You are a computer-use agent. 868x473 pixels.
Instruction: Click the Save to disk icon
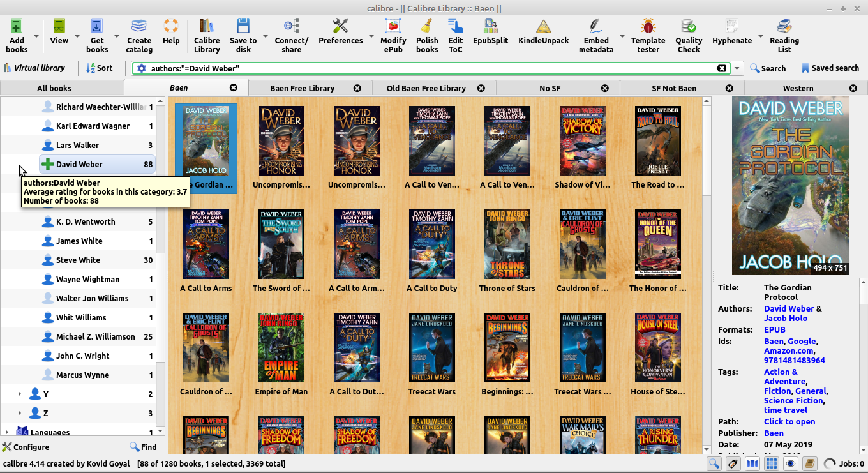click(x=243, y=26)
